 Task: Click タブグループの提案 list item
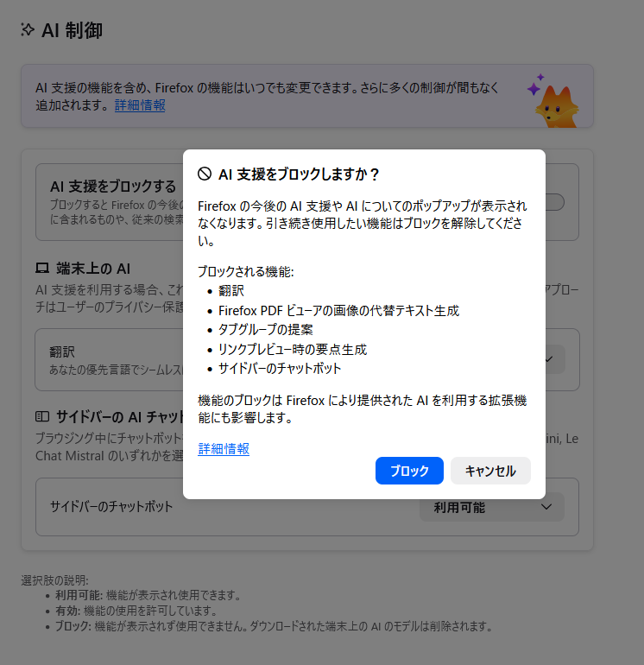[265, 330]
